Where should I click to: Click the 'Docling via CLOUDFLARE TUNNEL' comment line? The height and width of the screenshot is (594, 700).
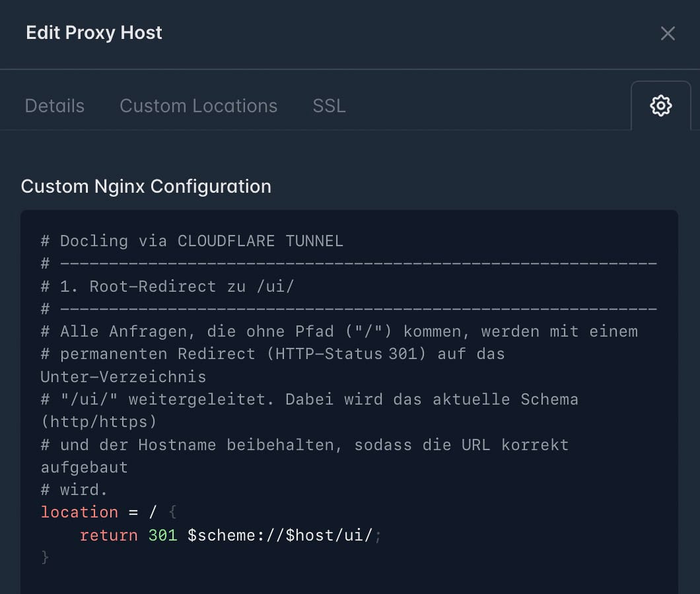click(192, 241)
